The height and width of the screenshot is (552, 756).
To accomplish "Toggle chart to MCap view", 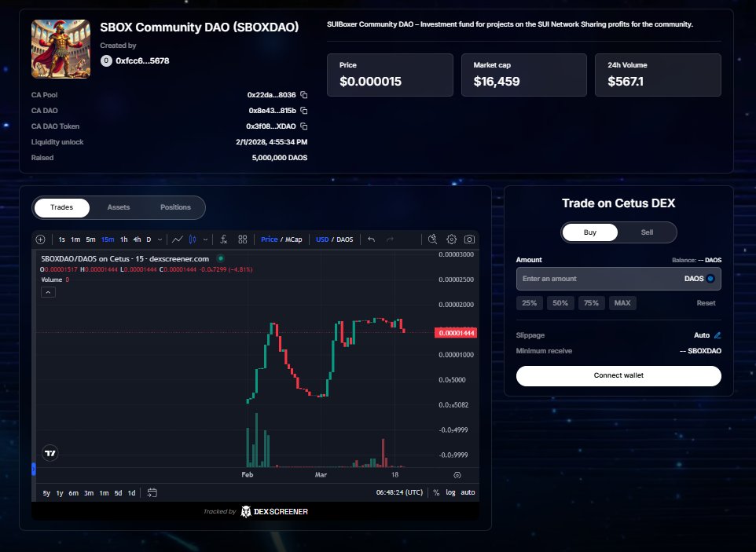I will 294,239.
